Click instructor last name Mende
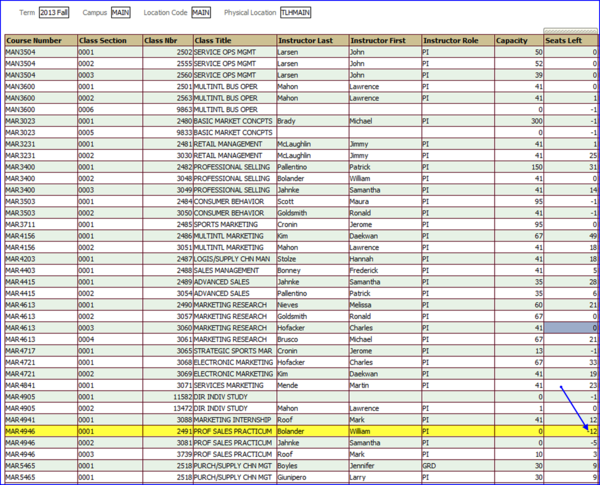The image size is (600, 485). [287, 385]
